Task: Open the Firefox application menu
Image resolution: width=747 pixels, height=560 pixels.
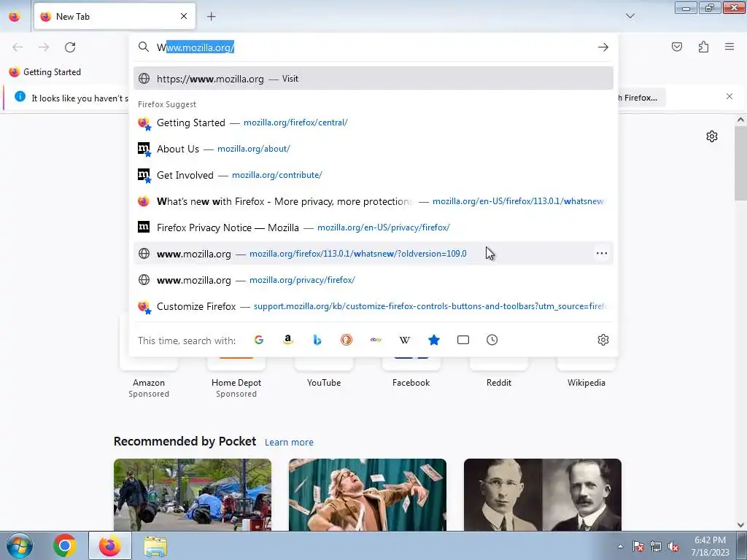Action: tap(729, 47)
